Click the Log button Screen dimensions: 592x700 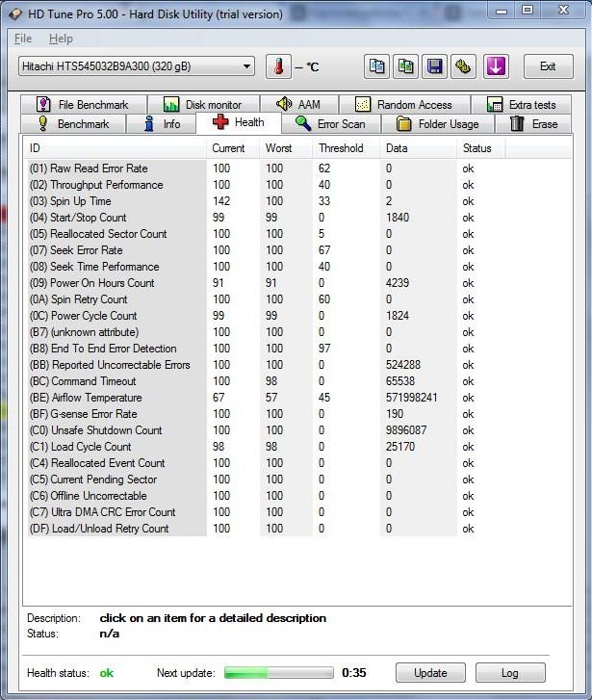tap(510, 673)
